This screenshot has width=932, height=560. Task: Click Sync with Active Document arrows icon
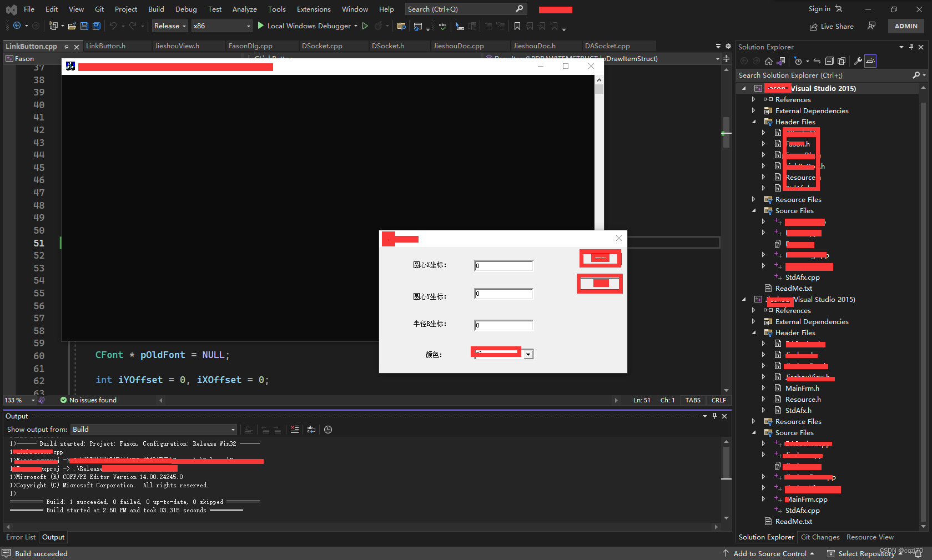tap(817, 61)
